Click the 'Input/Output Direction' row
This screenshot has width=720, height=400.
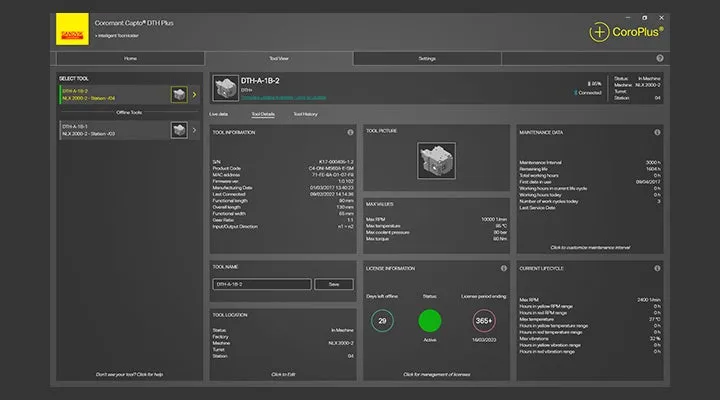click(x=283, y=226)
